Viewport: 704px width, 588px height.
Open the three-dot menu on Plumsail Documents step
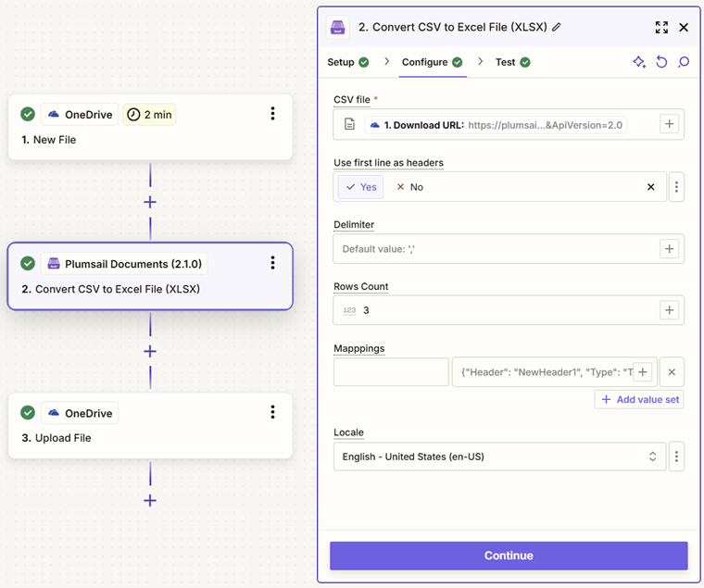click(272, 263)
